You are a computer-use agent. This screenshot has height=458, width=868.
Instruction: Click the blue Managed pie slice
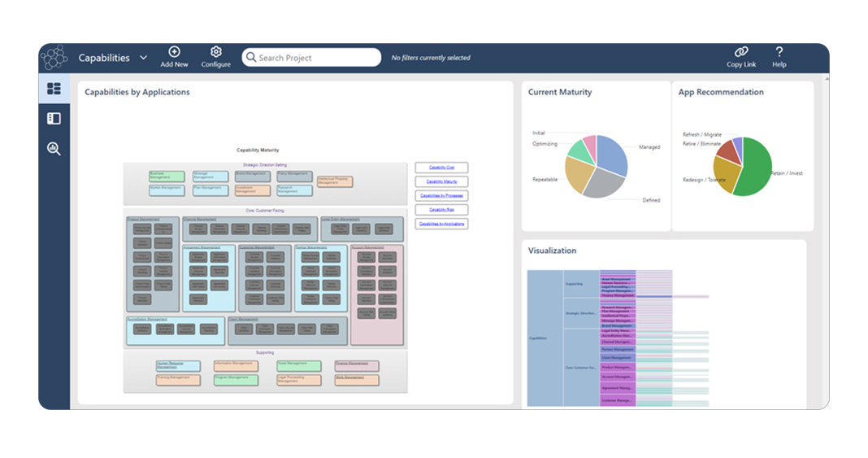(x=613, y=155)
